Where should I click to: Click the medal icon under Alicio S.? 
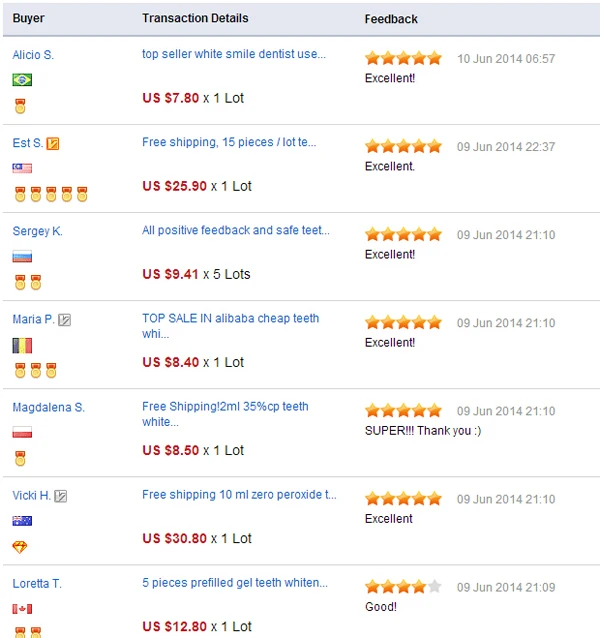click(x=20, y=106)
